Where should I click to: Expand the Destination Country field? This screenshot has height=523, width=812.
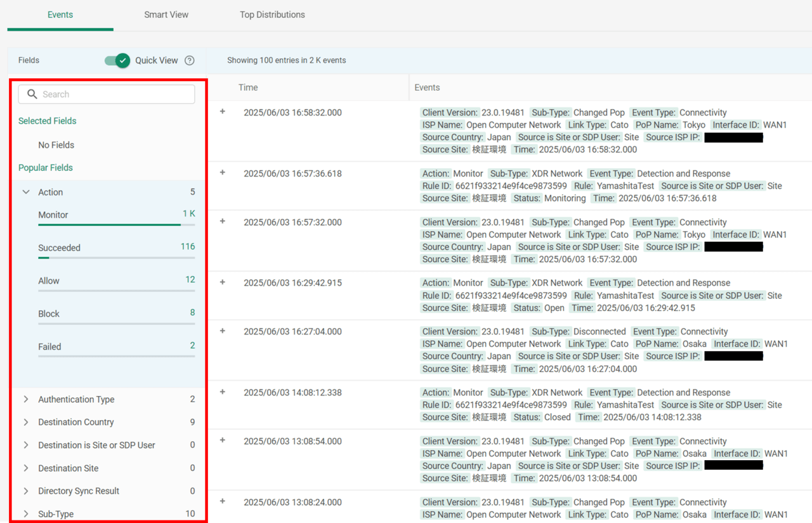[x=26, y=422]
